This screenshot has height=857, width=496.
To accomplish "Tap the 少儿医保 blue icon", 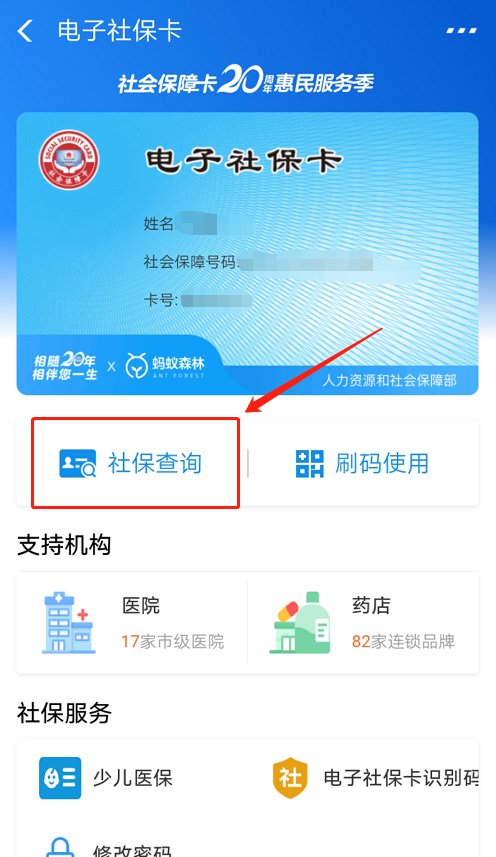I will (x=60, y=778).
